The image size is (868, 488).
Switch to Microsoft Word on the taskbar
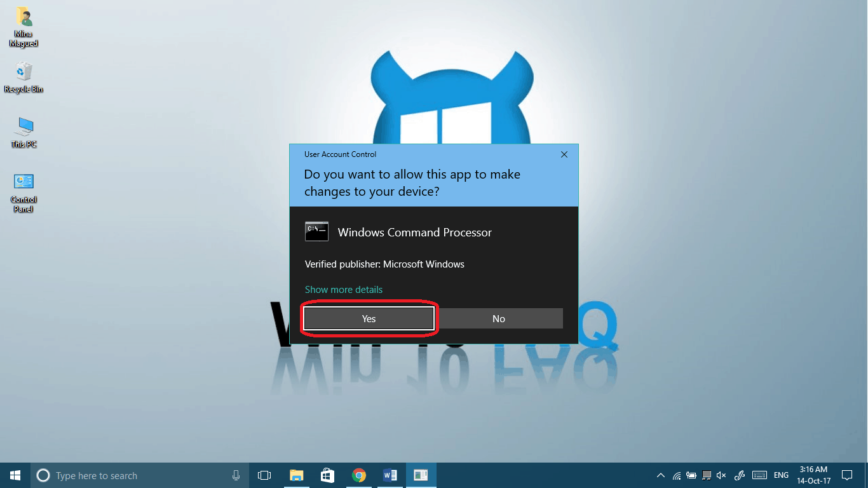[x=390, y=475]
